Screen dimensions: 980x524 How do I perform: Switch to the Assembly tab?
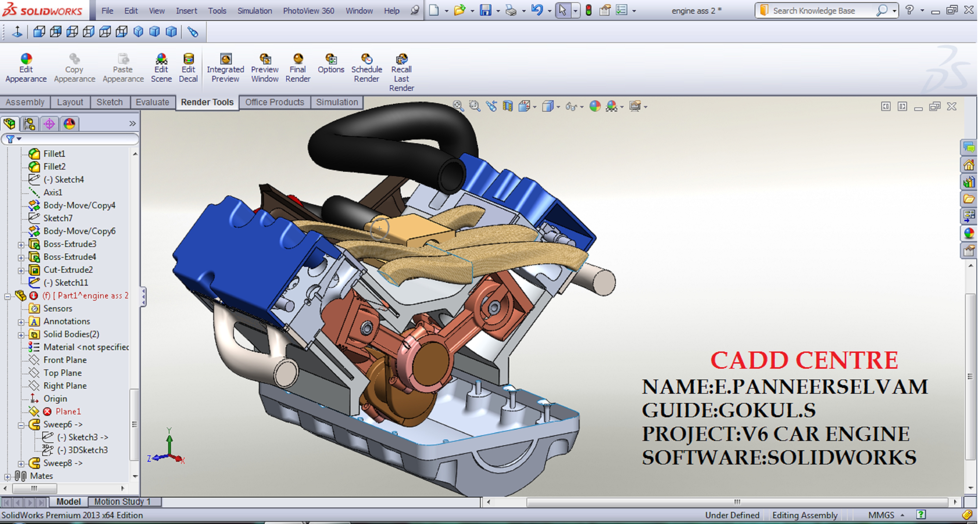25,102
